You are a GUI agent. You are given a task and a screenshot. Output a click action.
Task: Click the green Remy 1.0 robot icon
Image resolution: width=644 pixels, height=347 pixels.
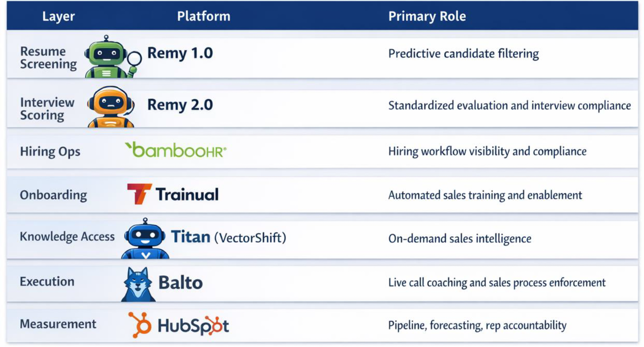coord(112,57)
